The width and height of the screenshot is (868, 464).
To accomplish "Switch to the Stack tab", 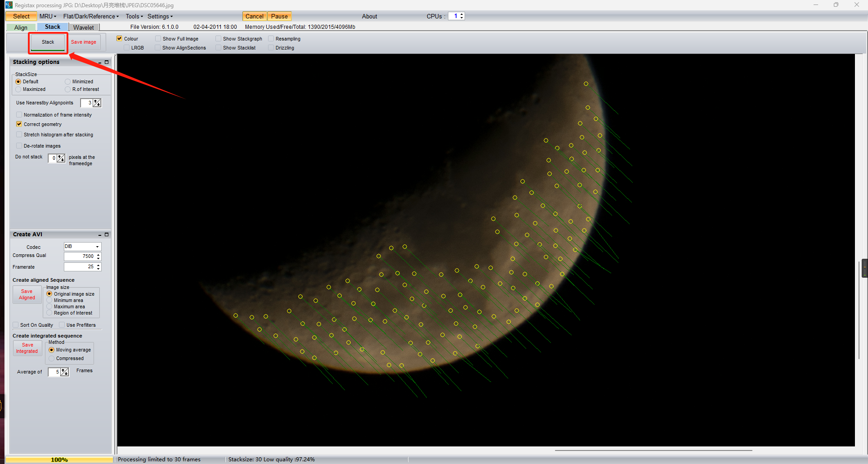I will click(x=53, y=27).
